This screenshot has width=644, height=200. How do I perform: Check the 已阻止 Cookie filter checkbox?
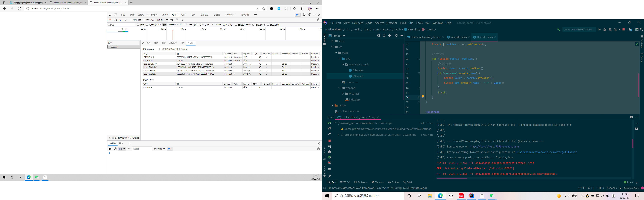click(x=236, y=25)
